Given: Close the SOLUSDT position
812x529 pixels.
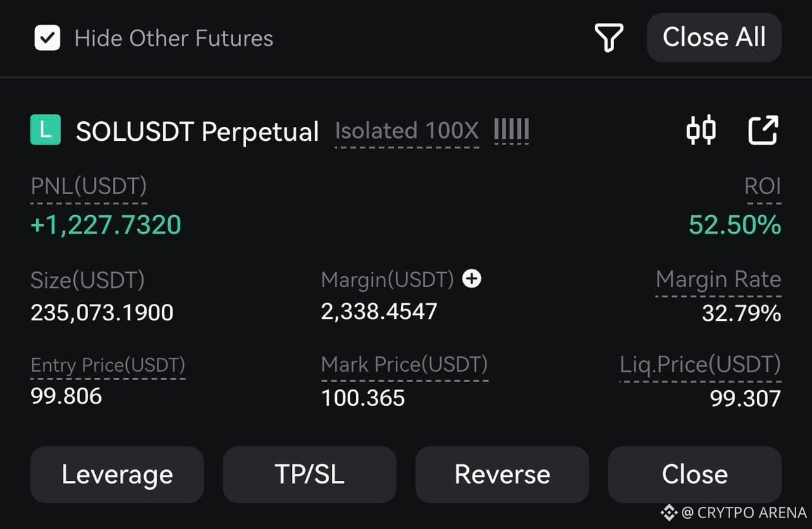Looking at the screenshot, I should [x=695, y=474].
